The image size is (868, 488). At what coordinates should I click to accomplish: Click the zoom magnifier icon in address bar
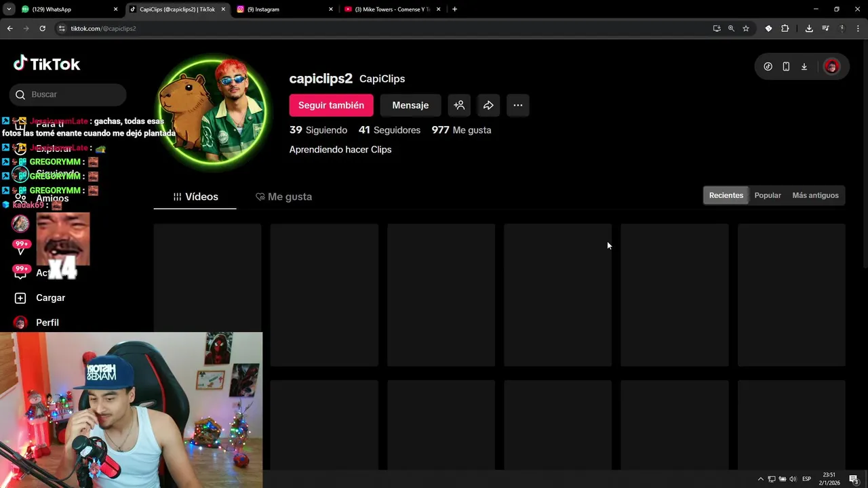coord(731,28)
